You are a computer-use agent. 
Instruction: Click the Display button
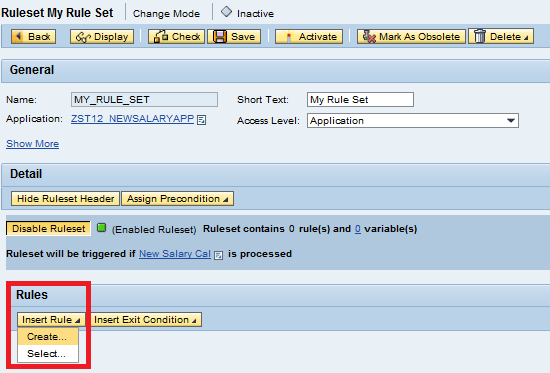(102, 36)
